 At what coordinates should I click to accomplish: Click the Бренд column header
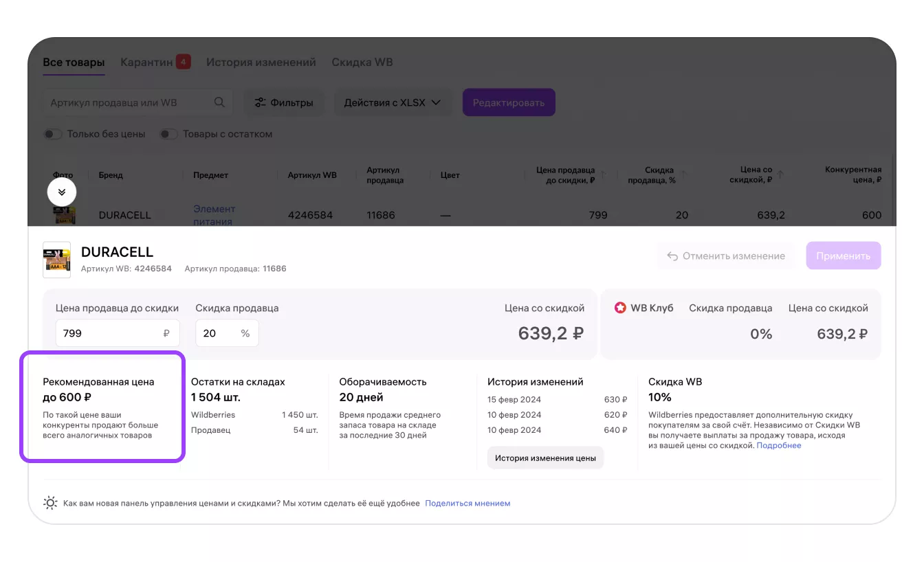(x=111, y=175)
